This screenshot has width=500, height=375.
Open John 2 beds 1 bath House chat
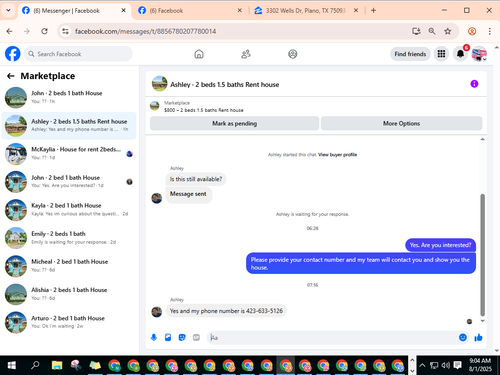pos(69,97)
